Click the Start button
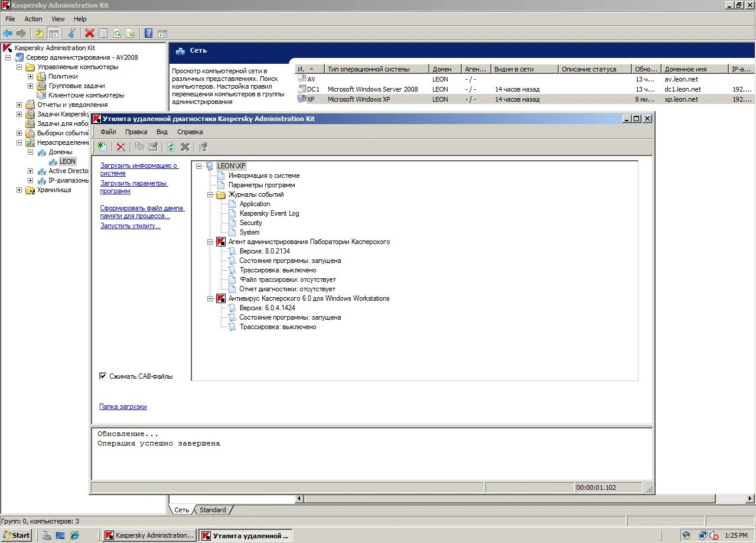 17,535
